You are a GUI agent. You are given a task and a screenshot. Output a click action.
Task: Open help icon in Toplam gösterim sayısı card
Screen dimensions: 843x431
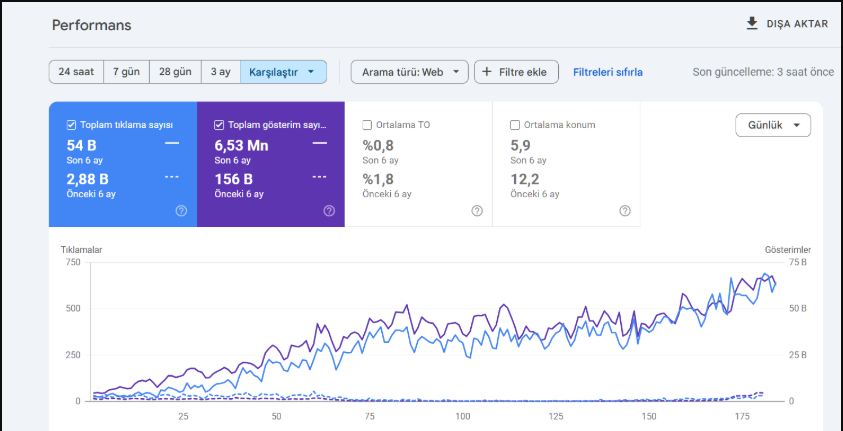[x=329, y=211]
